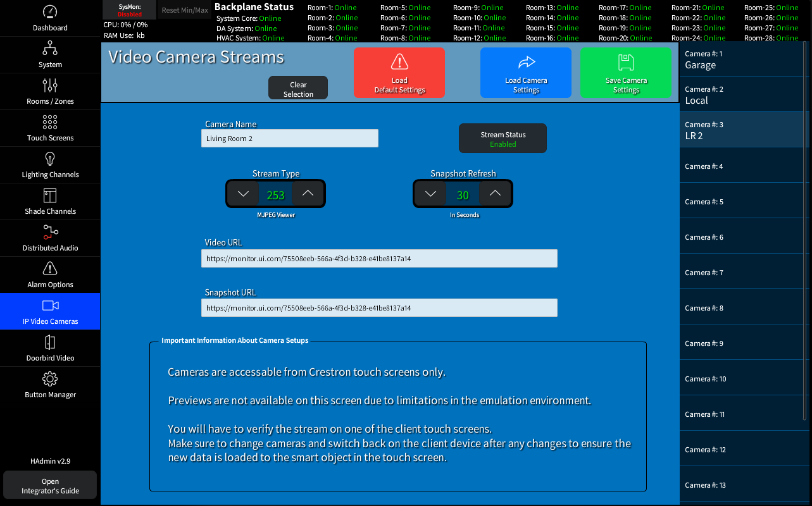Click Room-25 Online status

771,8
